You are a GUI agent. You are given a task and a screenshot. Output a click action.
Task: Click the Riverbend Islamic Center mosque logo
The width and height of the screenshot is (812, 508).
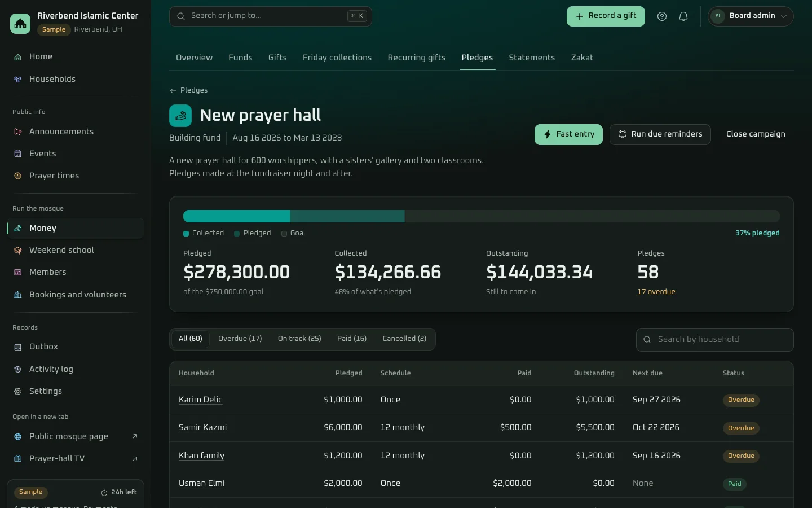(20, 23)
